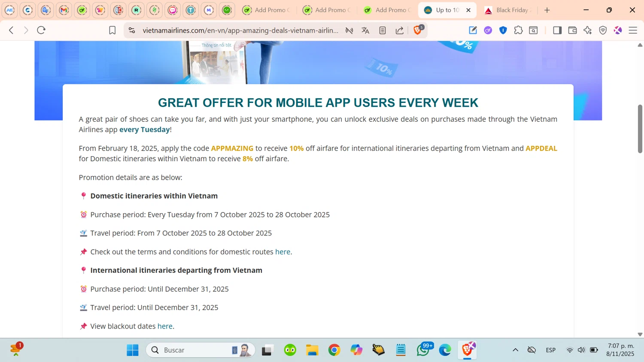Viewport: 644px width, 362px height.
Task: Open Google Chrome from the taskbar
Action: pos(334,350)
